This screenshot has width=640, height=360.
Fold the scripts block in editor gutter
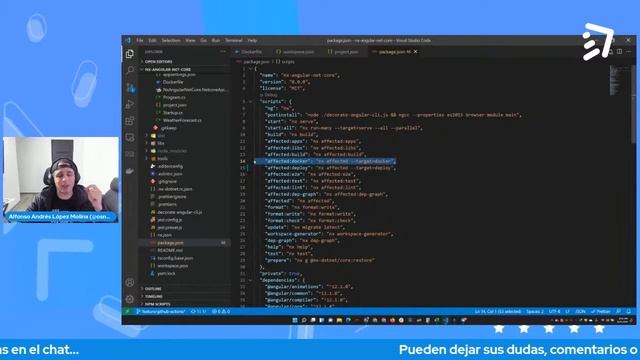coord(251,102)
